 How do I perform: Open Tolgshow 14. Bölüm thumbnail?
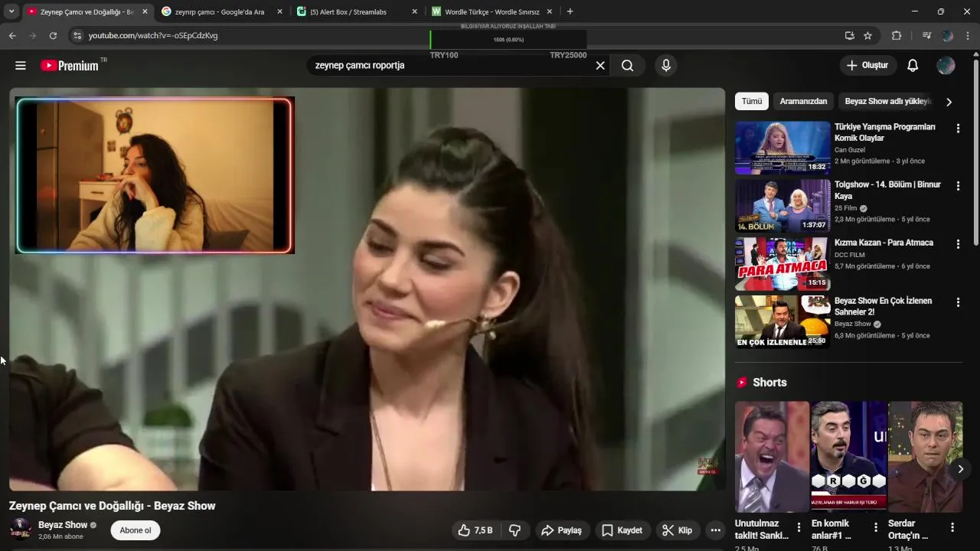point(782,206)
